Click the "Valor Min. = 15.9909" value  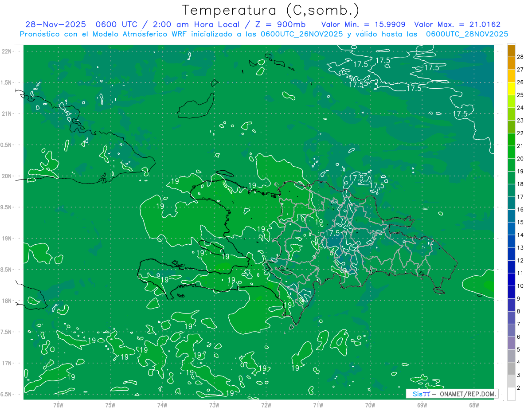[363, 25]
